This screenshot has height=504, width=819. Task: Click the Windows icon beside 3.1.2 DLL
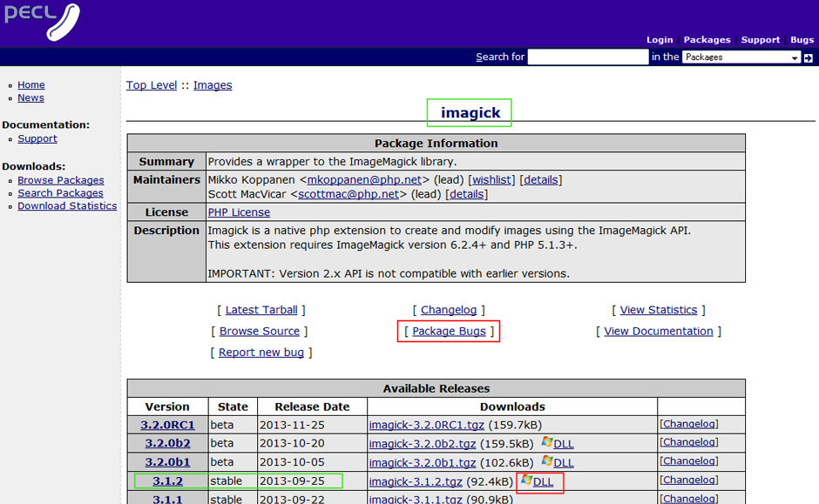point(526,480)
